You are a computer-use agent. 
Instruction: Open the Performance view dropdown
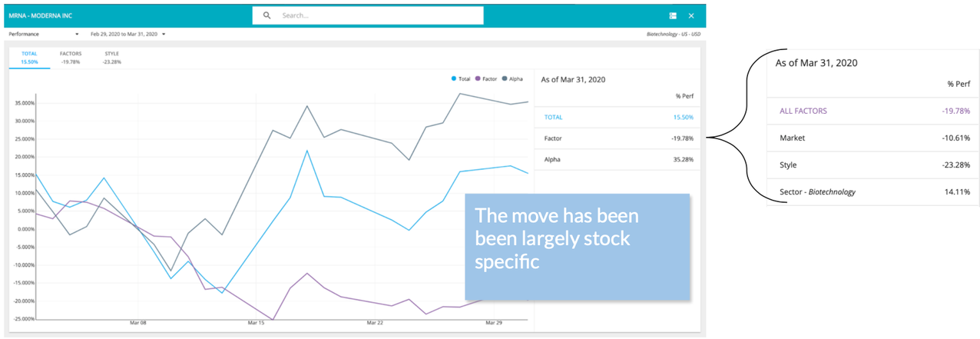[44, 35]
